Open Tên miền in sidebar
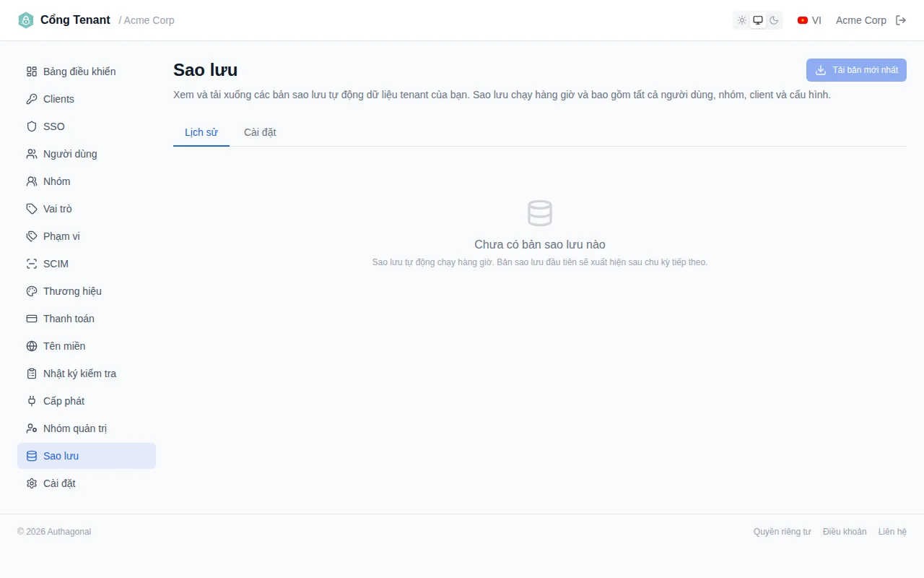 click(x=87, y=346)
